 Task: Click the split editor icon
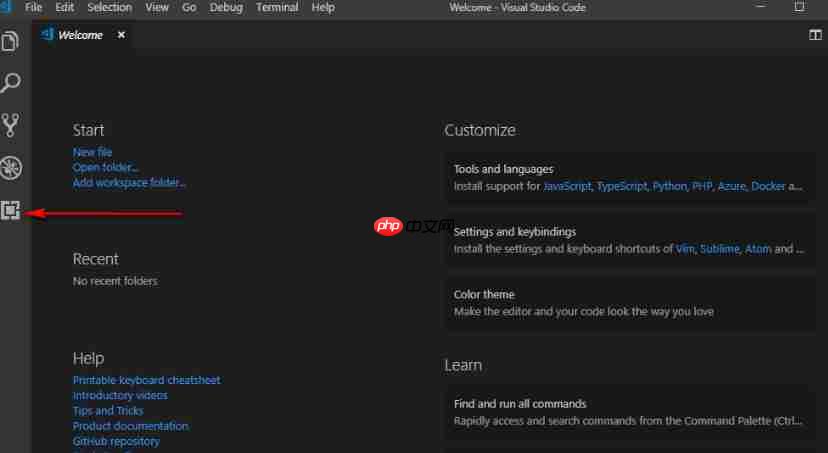pyautogui.click(x=815, y=35)
